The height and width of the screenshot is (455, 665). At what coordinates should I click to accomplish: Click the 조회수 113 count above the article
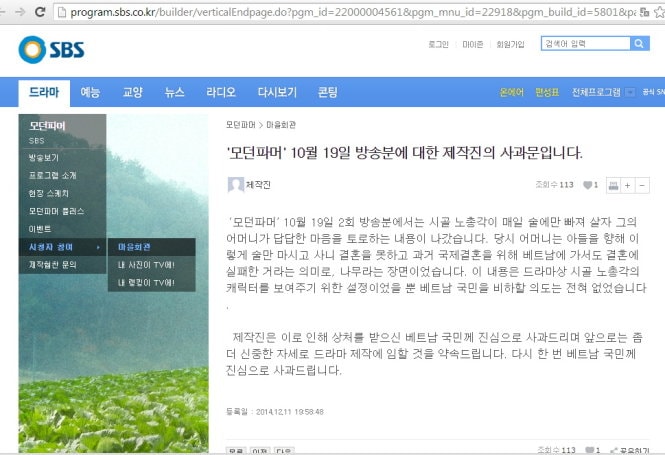(554, 185)
